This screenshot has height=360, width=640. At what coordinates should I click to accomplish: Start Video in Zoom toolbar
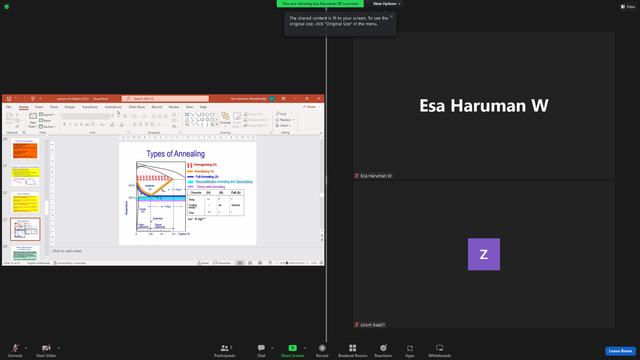[x=46, y=351]
